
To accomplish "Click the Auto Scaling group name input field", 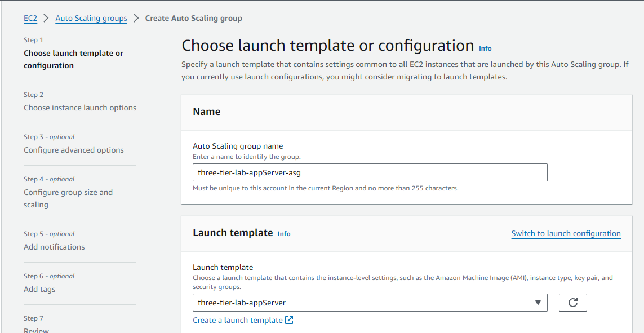I will [370, 172].
